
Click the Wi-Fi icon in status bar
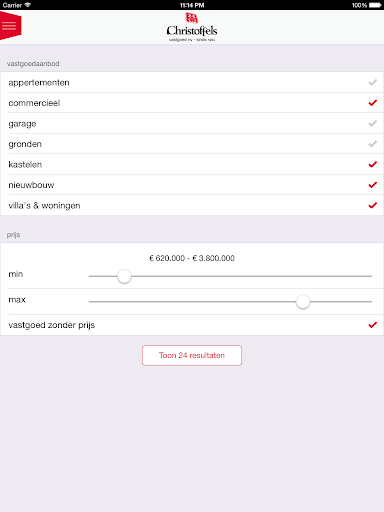28,5
